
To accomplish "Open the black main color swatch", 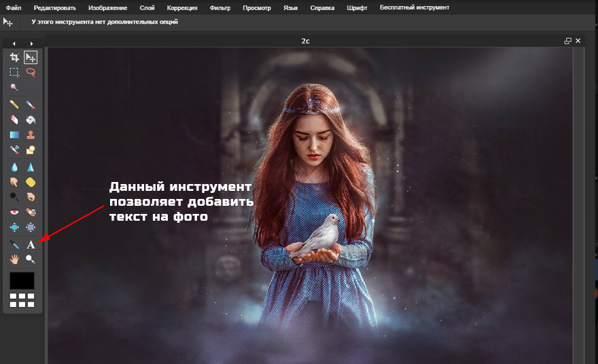I will [22, 280].
